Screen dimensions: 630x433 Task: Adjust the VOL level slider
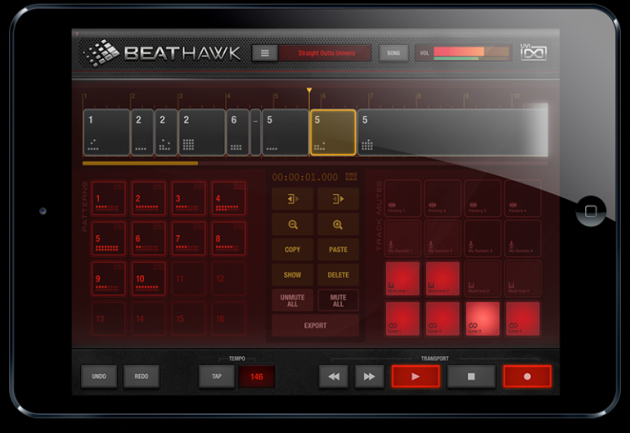472,53
